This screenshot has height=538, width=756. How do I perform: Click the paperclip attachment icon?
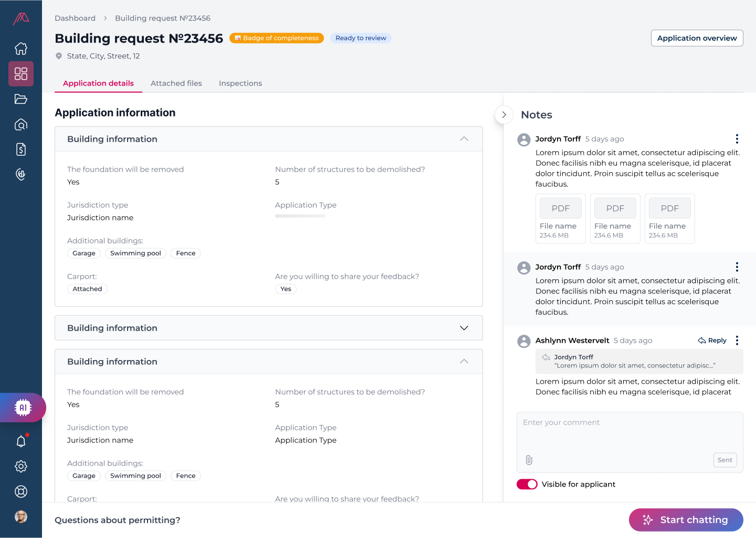[x=529, y=460]
